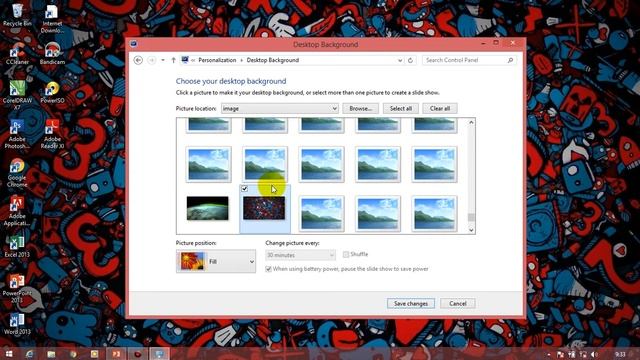640x360 pixels.
Task: Open the Recycle Bin desktop icon
Action: click(x=17, y=15)
